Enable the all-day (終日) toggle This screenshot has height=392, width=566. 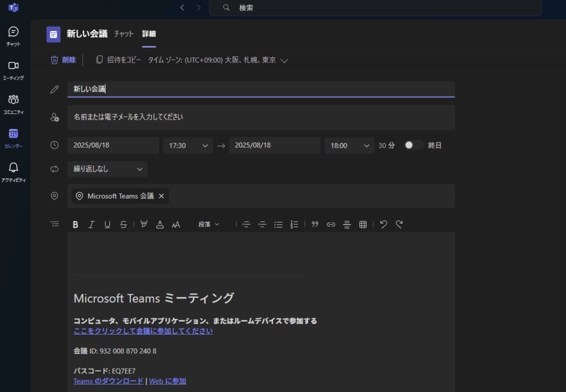tap(413, 145)
